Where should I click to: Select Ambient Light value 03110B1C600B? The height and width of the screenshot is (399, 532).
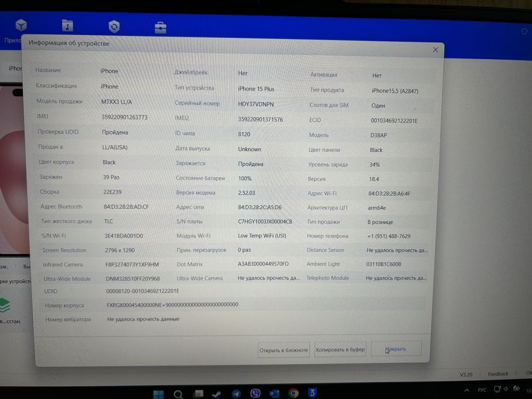coord(384,264)
